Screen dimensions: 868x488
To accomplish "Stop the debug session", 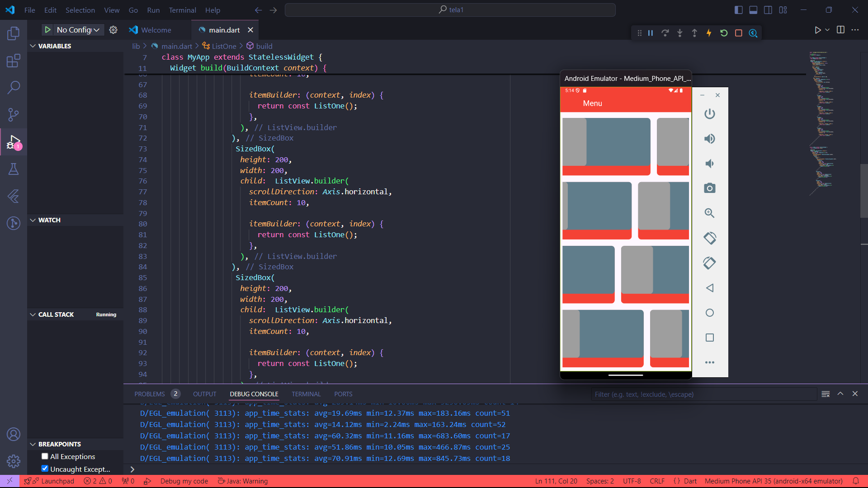I will coord(739,33).
